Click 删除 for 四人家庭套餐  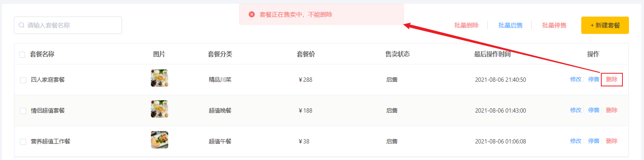click(x=612, y=79)
